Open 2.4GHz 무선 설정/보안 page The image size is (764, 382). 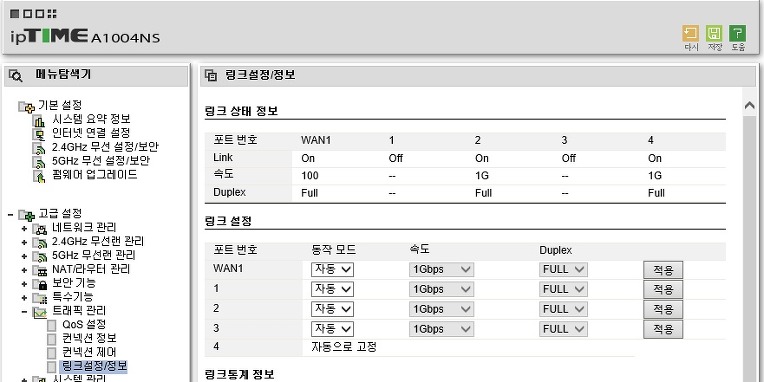(x=105, y=147)
